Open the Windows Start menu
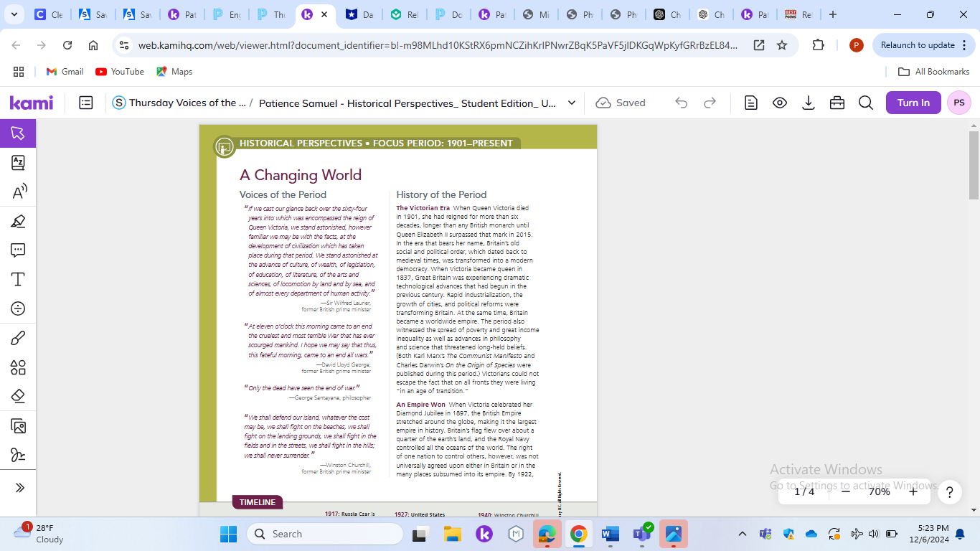This screenshot has width=980, height=551. pyautogui.click(x=228, y=534)
